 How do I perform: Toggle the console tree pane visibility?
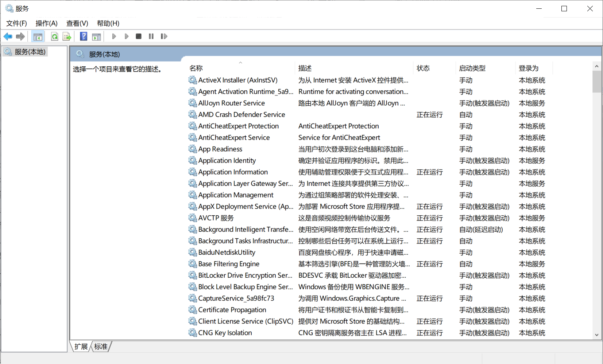[x=38, y=36]
